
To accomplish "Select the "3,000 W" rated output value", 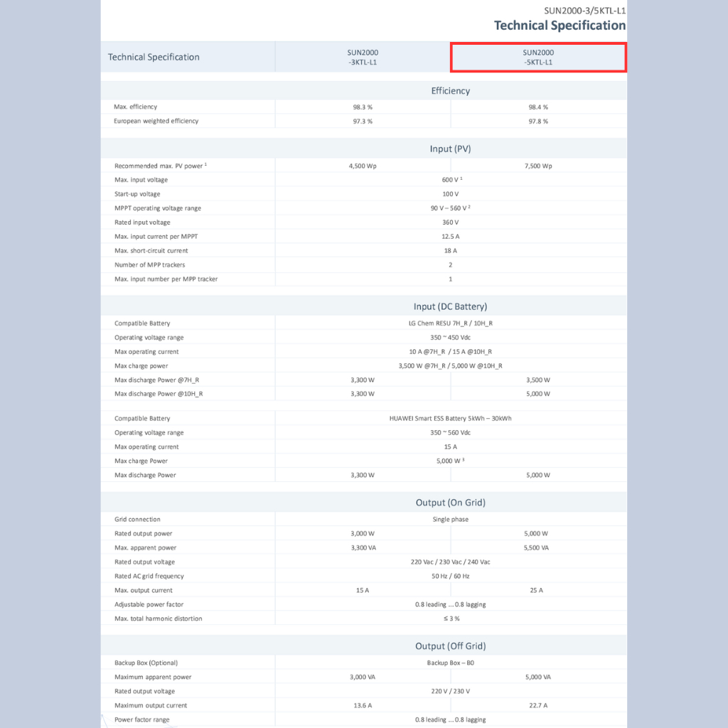I will pos(363,533).
